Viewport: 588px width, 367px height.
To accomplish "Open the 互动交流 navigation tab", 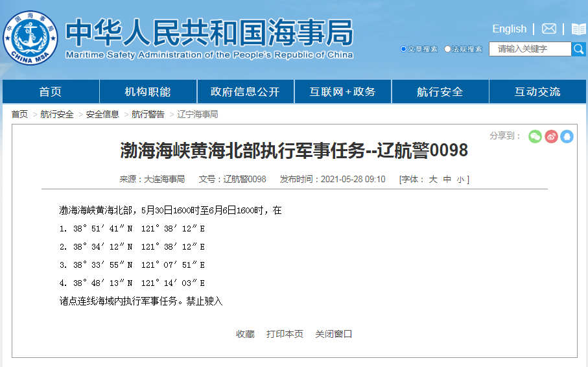I will (x=537, y=91).
